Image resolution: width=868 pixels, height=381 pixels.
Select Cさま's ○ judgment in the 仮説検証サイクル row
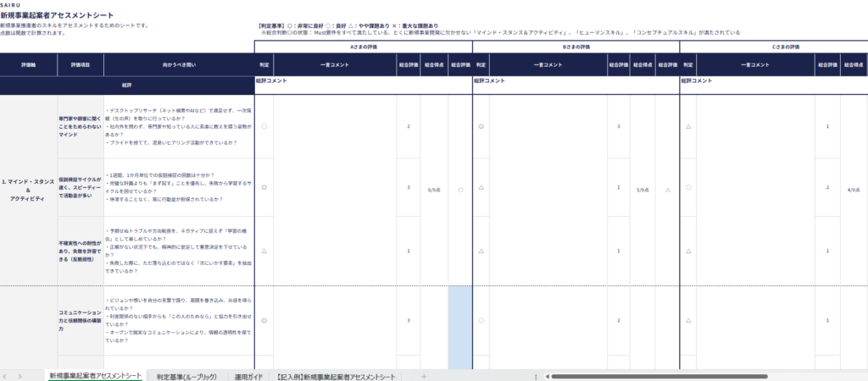[688, 187]
